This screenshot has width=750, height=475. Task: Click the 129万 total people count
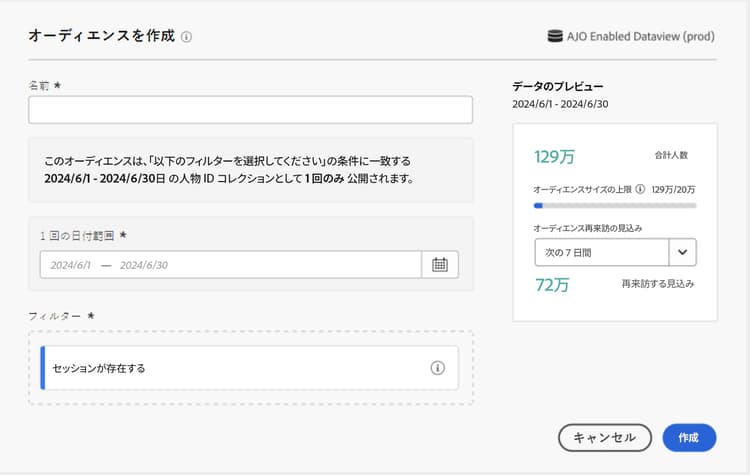[554, 156]
